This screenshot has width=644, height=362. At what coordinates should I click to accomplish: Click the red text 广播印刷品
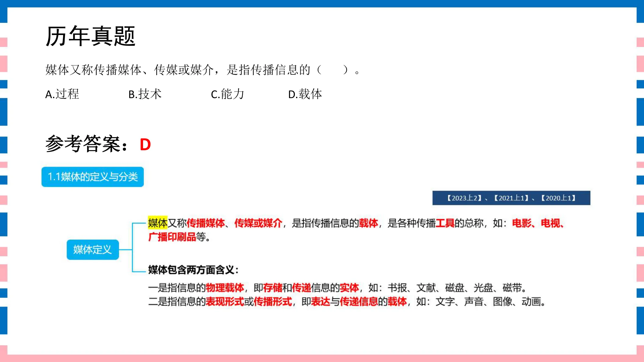pos(172,237)
